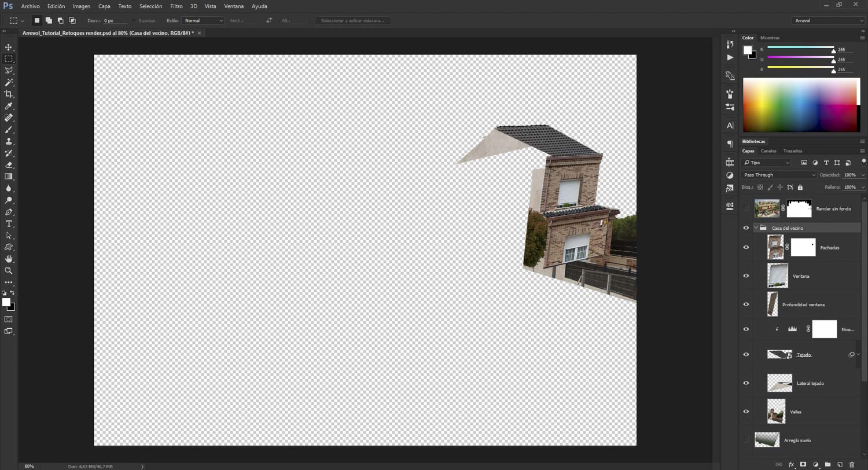Switch to the Canales tab

768,151
